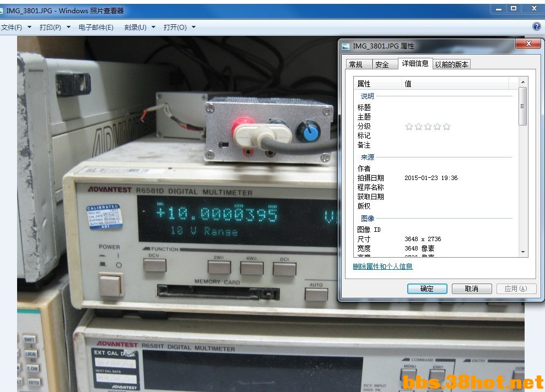This screenshot has height=392, width=545.
Task: Set rating to two stars
Action: (x=418, y=127)
